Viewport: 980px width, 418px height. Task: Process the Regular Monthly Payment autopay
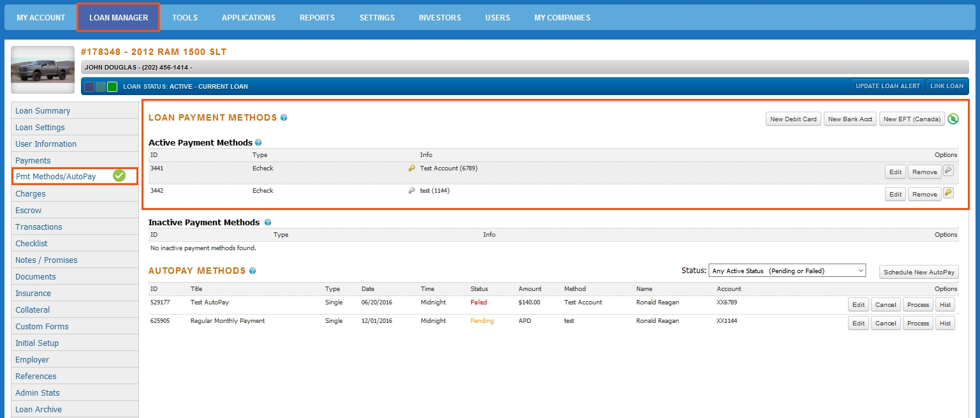[918, 323]
